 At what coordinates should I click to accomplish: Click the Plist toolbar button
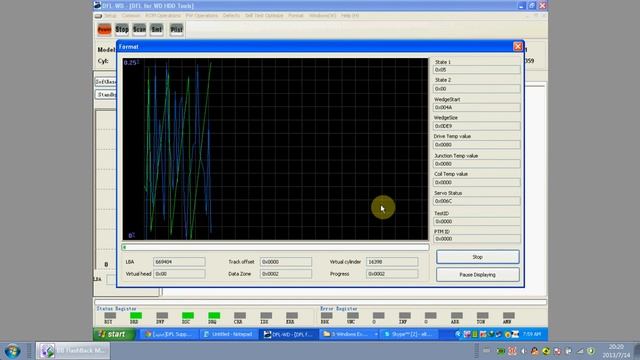(176, 29)
